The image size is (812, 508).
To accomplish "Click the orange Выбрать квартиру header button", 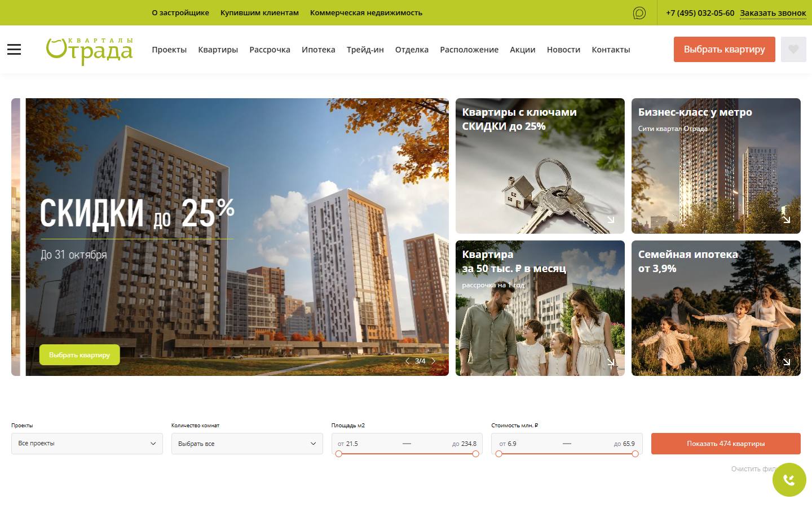I will click(x=725, y=49).
